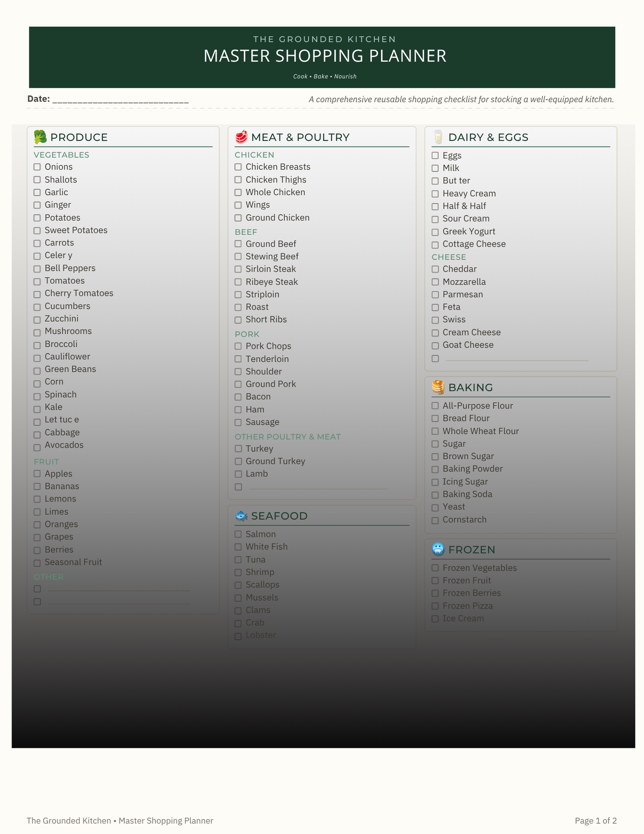Image resolution: width=644 pixels, height=834 pixels.
Task: Check the Eggs checkbox
Action: click(x=435, y=156)
